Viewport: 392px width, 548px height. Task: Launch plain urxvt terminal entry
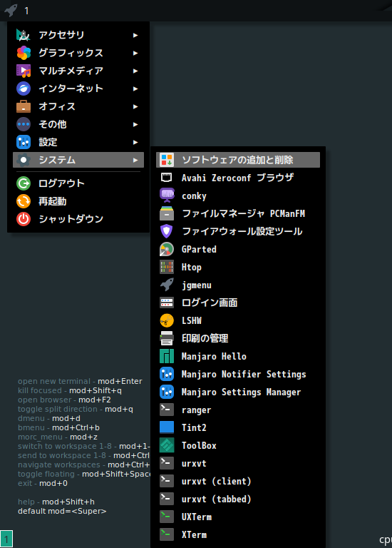point(238,463)
